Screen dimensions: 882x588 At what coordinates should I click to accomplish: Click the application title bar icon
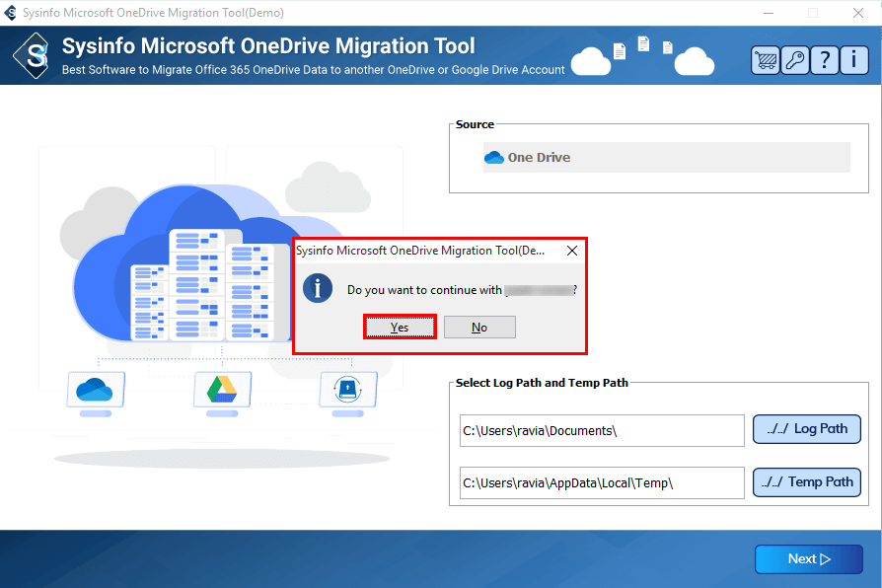10,13
